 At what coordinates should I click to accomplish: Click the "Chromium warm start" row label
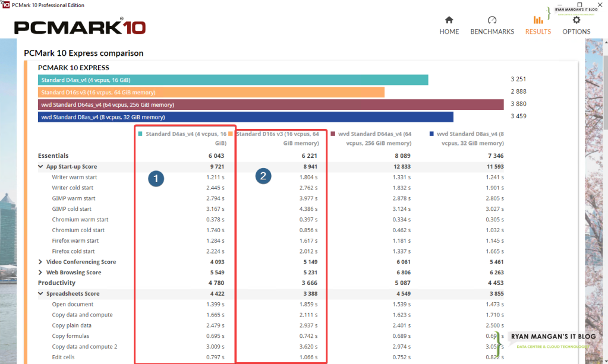(x=80, y=220)
